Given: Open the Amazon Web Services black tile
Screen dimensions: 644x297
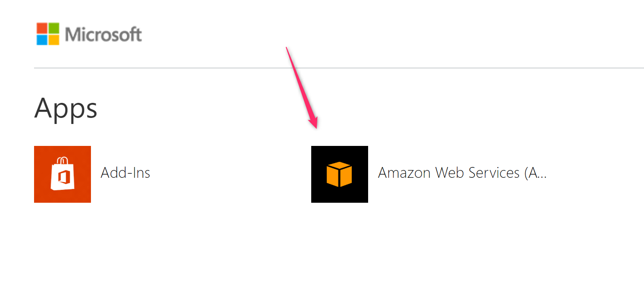Looking at the screenshot, I should pyautogui.click(x=340, y=174).
